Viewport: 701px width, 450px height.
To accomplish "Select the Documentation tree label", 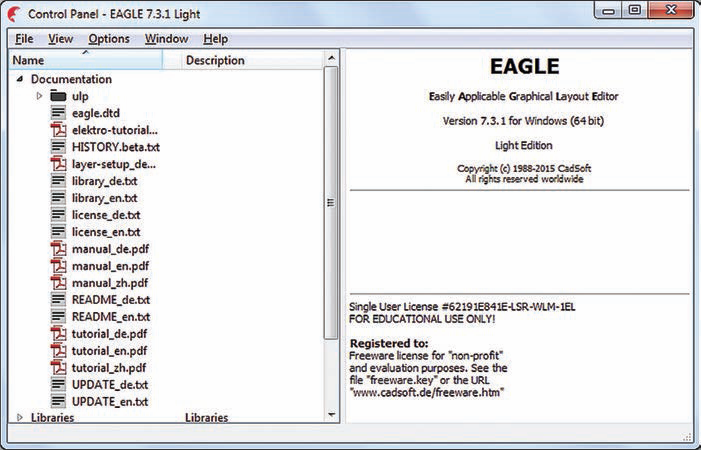I will coord(71,79).
